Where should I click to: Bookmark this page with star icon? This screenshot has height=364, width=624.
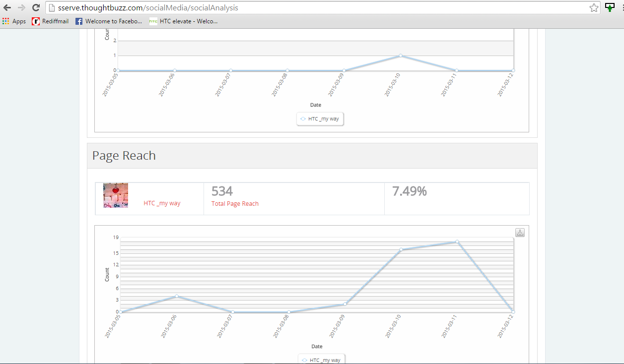click(x=594, y=7)
